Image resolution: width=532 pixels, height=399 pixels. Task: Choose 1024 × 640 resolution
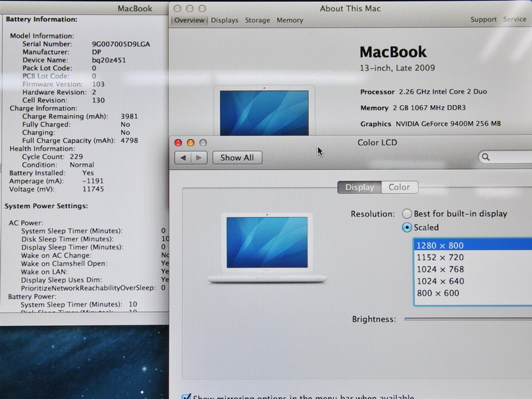click(x=473, y=281)
